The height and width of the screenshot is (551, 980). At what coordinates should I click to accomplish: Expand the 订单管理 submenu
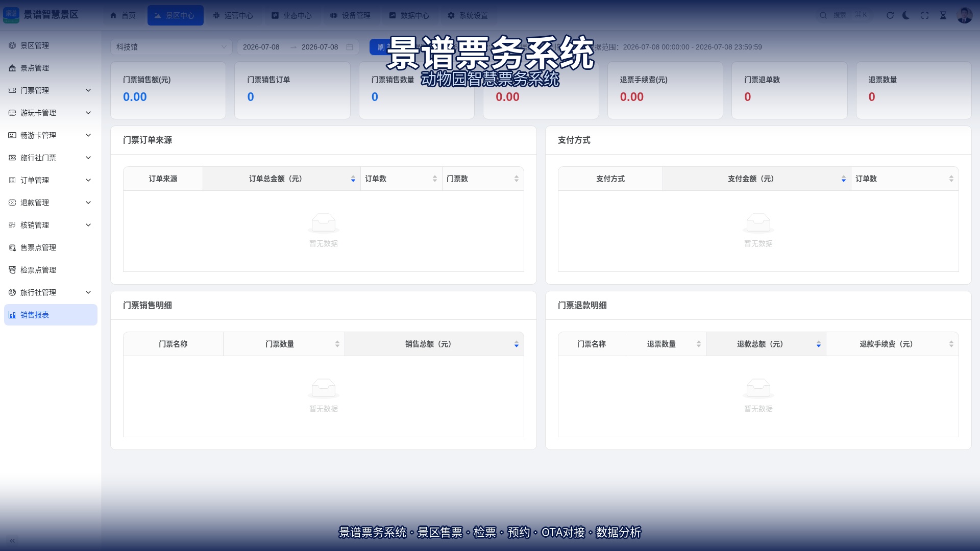[51, 180]
